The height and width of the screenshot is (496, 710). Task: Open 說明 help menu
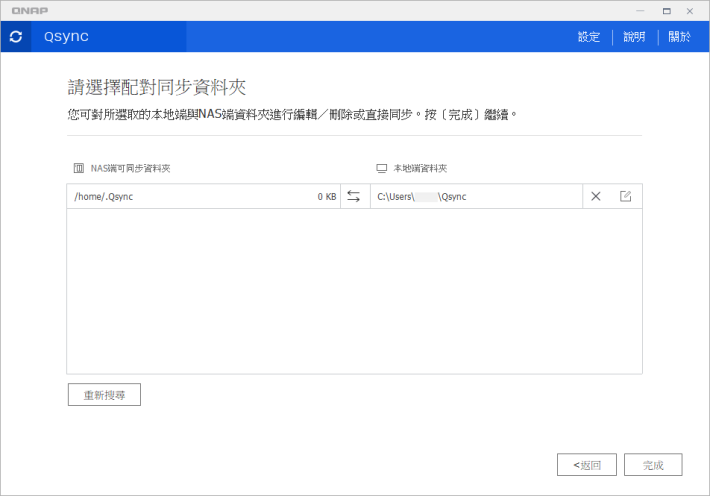[634, 37]
